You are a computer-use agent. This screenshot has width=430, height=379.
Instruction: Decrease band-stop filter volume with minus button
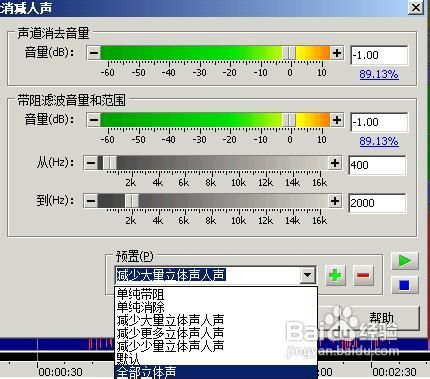(94, 120)
